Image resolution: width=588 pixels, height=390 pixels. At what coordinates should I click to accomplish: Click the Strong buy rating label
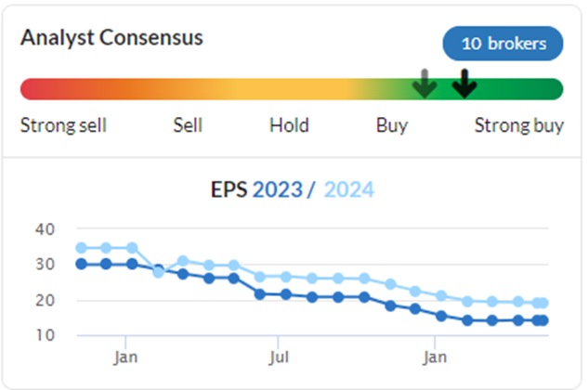[519, 125]
